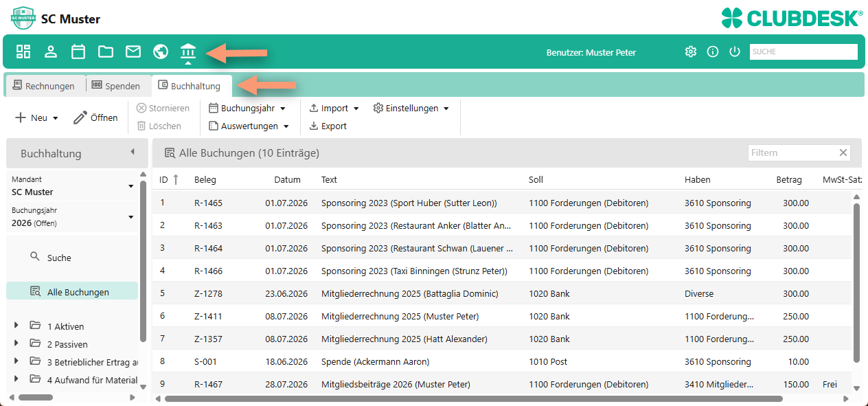Open the Import dropdown
Screen dimensions: 868x406
[334, 108]
